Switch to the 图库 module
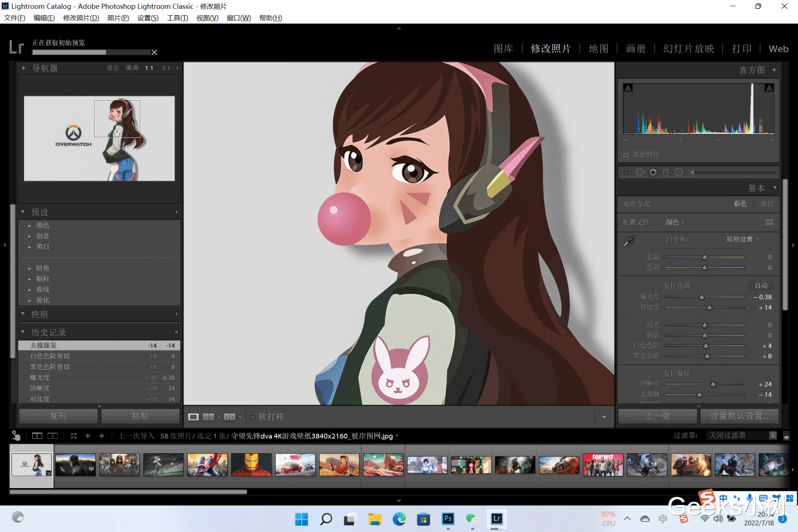The image size is (798, 532). tap(503, 48)
